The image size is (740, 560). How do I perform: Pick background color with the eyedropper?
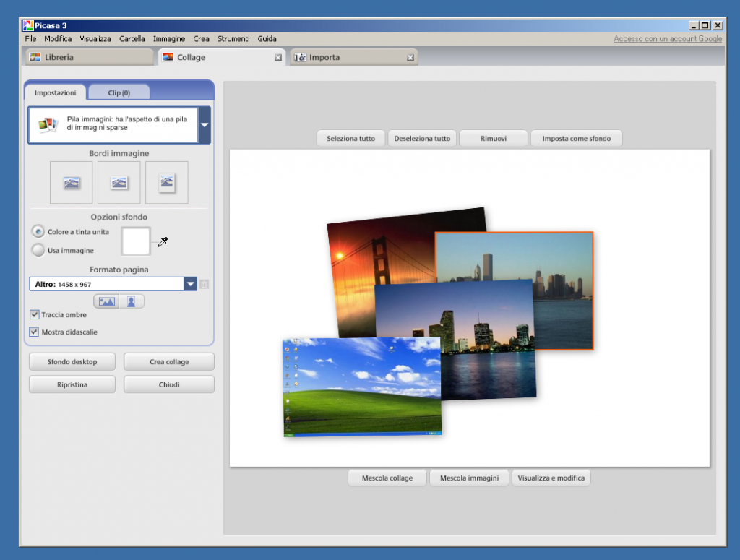pos(162,242)
